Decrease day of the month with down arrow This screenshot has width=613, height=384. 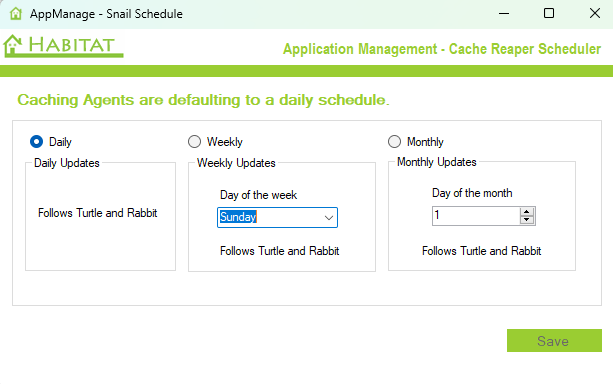tap(527, 220)
